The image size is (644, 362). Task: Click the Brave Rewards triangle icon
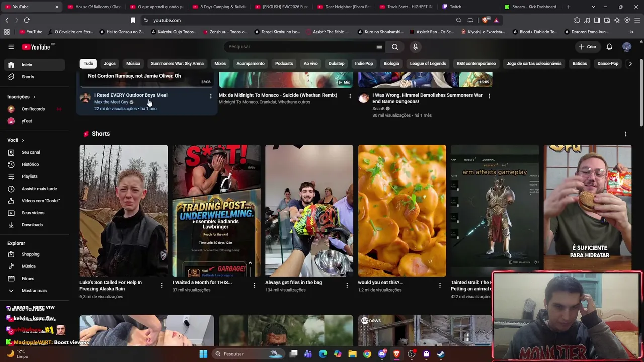[x=496, y=20]
